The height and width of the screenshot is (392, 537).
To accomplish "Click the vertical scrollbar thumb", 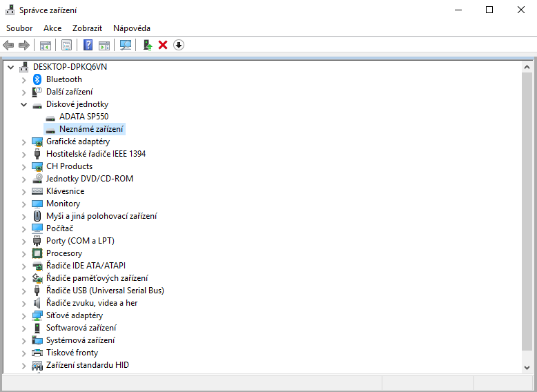I will [527, 211].
